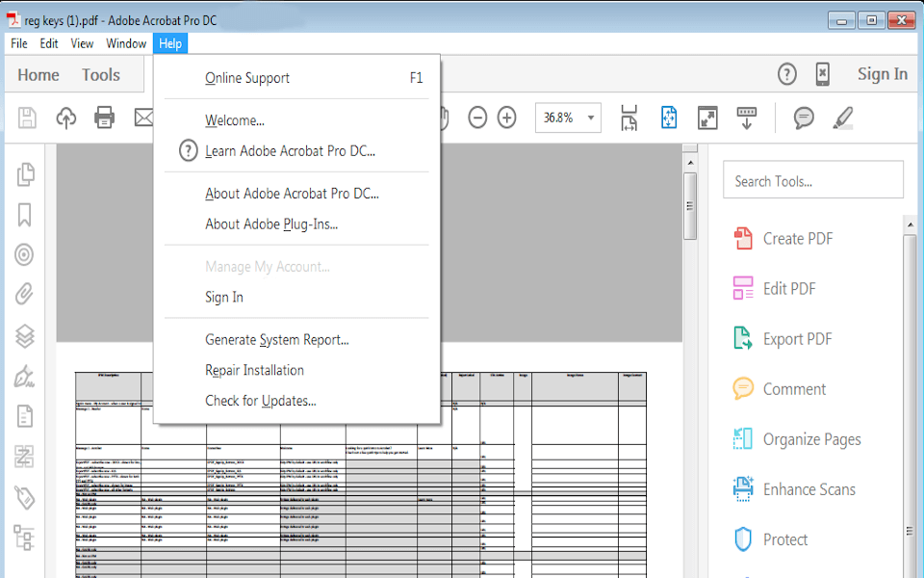Click the add comment bubble icon
Image resolution: width=924 pixels, height=578 pixels.
804,118
